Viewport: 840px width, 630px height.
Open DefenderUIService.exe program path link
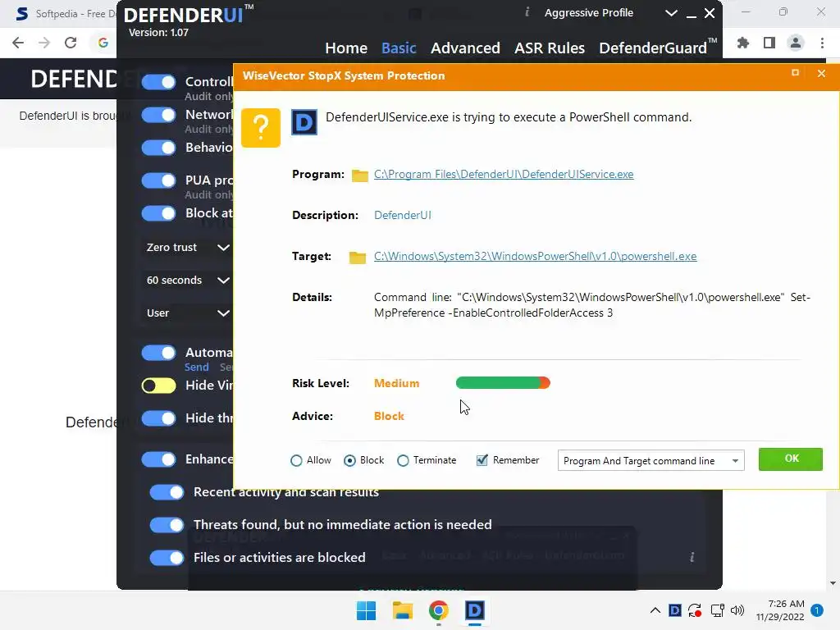tap(504, 174)
